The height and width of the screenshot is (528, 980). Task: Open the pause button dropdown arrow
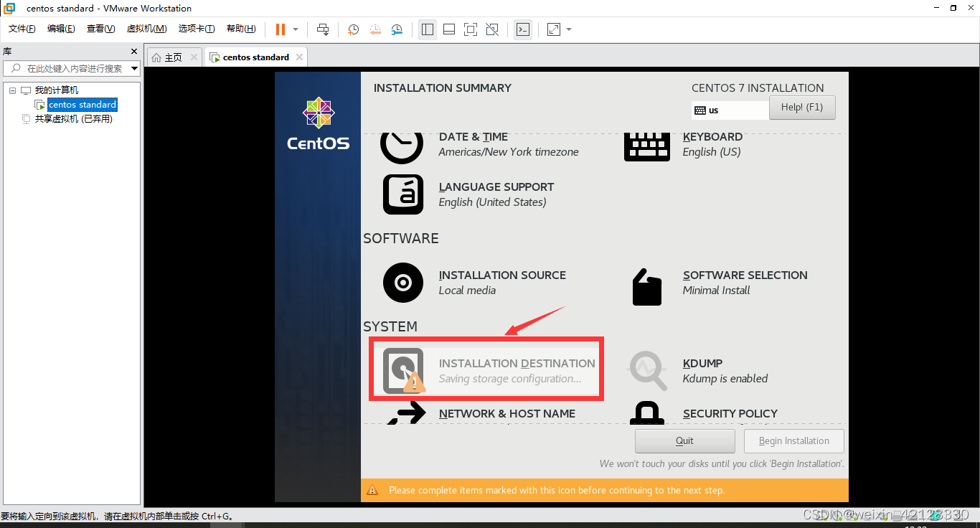(295, 29)
